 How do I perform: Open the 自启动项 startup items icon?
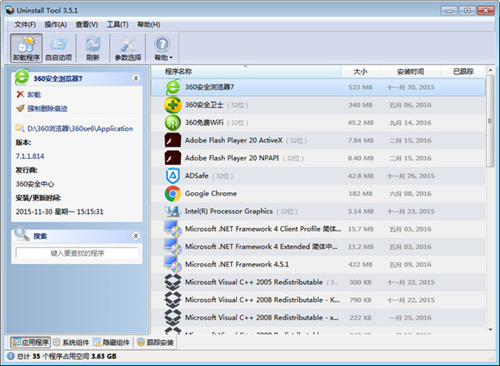(59, 48)
